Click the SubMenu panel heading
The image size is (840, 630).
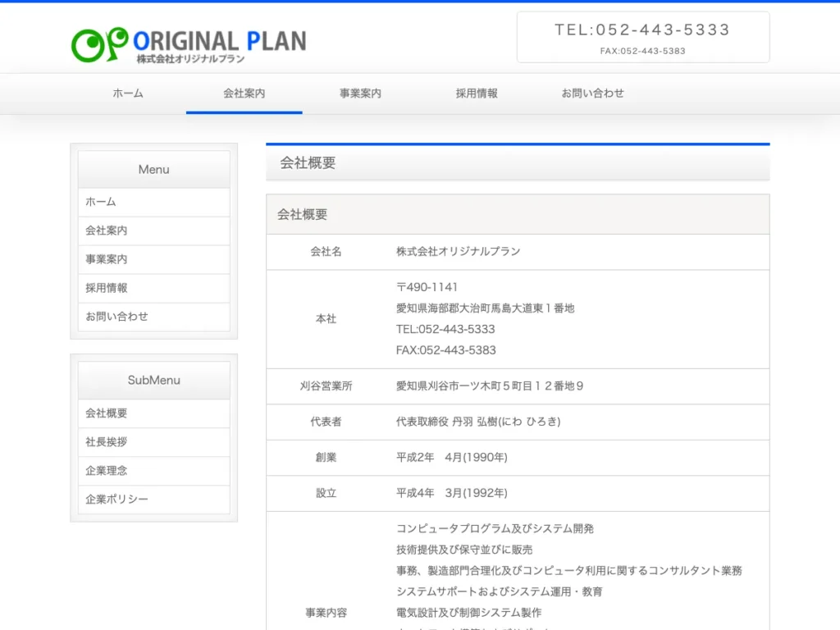(153, 381)
